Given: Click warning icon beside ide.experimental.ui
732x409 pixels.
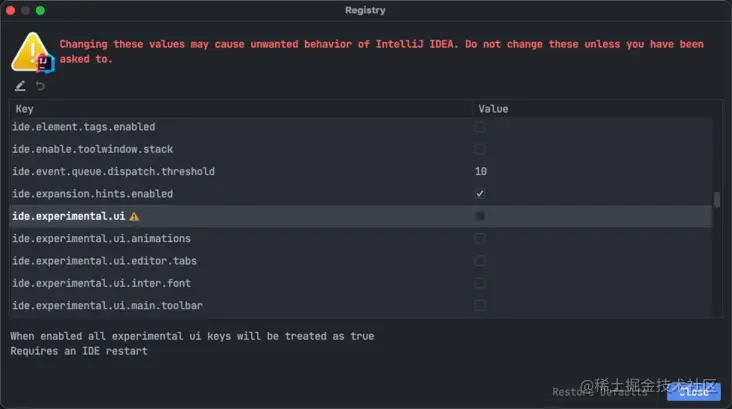Looking at the screenshot, I should [134, 216].
